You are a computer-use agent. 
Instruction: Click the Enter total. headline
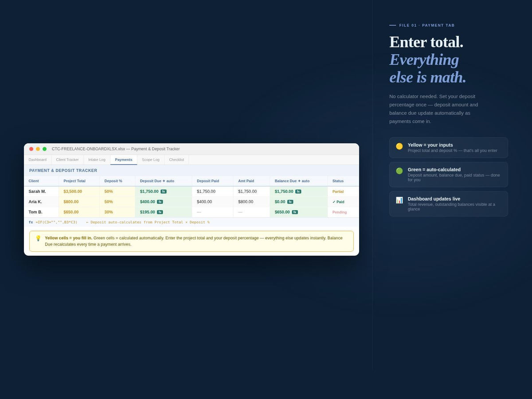tap(426, 42)
